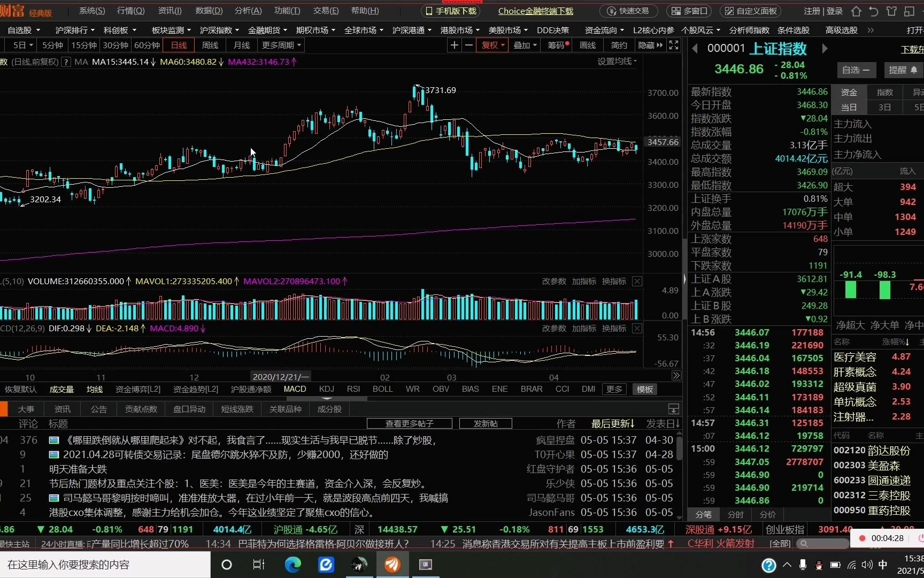
Task: Click the slider handle under the indicator tabs
Action: tap(327, 399)
